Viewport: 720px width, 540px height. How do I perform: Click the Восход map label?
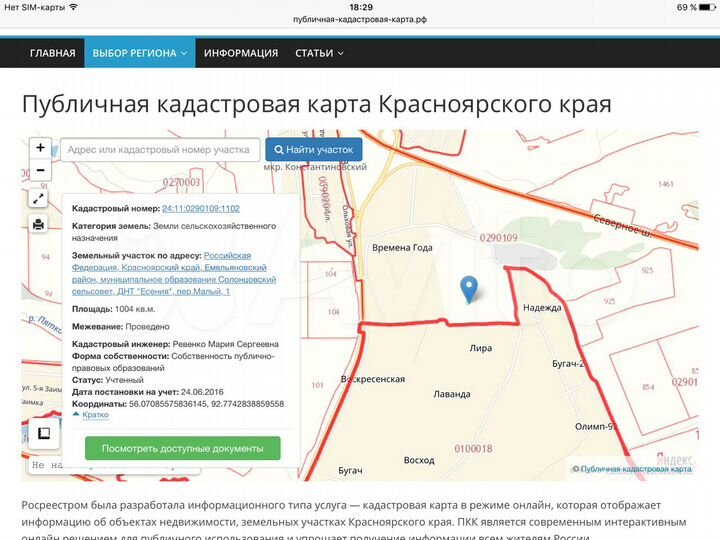(419, 460)
